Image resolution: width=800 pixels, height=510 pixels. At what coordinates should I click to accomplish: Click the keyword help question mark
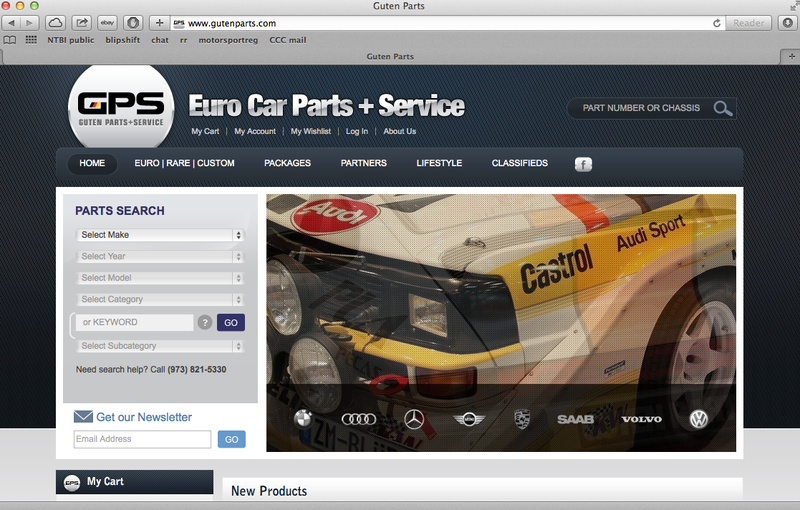click(205, 322)
